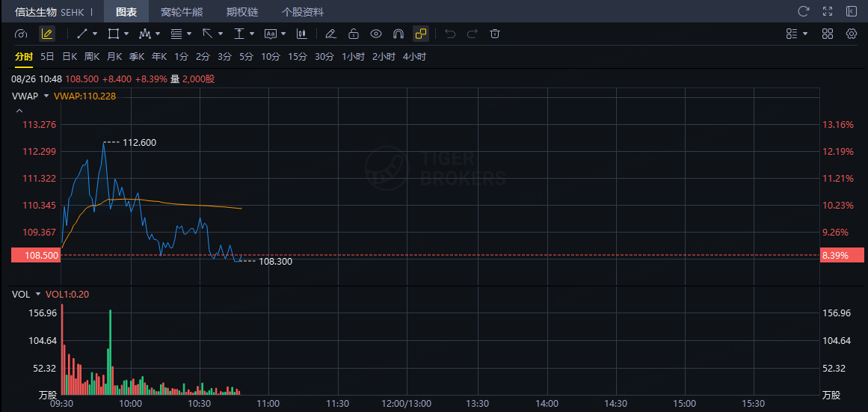
Task: Click the 108.300 low price label
Action: click(x=275, y=262)
